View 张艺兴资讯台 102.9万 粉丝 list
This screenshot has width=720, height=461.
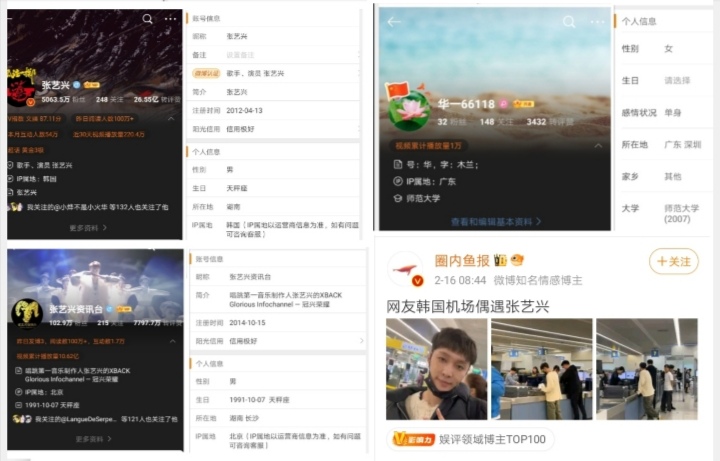coord(68,323)
